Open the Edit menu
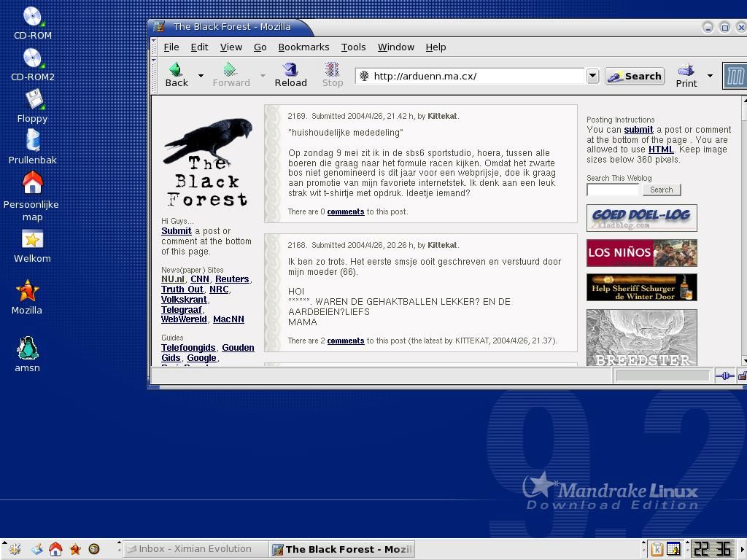The image size is (747, 560). point(199,47)
